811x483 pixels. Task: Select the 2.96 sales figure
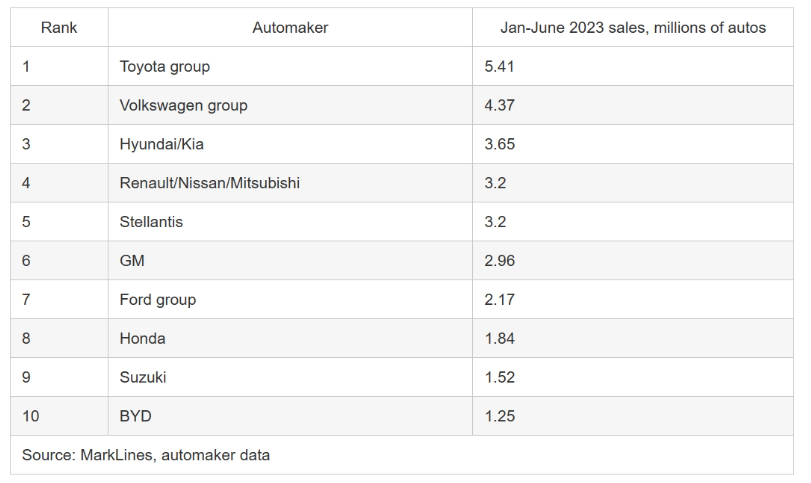[x=499, y=261]
